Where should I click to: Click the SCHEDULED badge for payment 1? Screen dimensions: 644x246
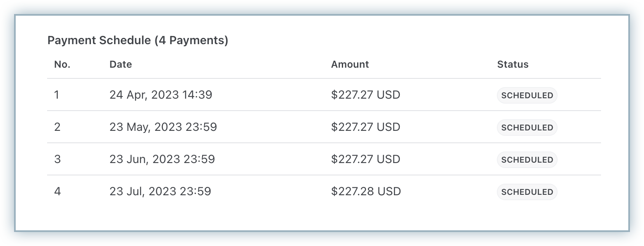pyautogui.click(x=527, y=95)
